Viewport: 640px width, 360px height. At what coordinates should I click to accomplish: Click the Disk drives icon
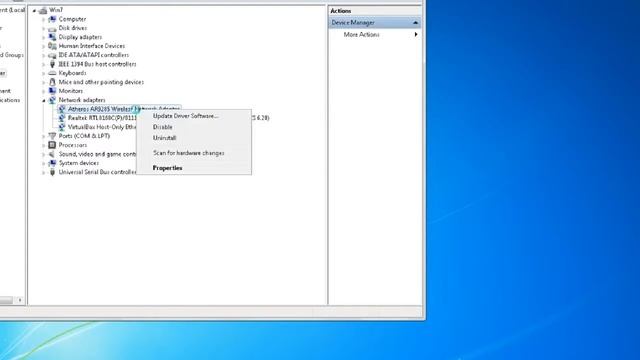52,29
